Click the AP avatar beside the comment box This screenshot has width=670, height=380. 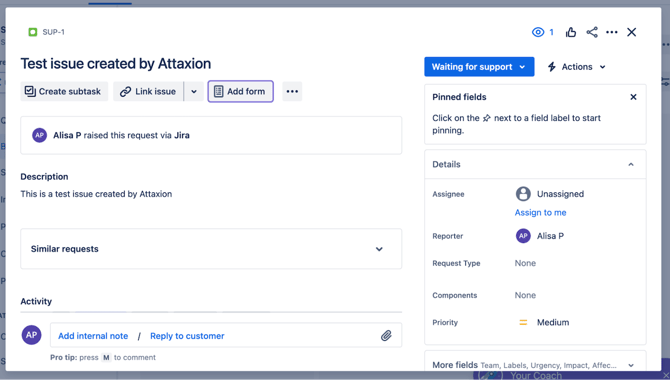pyautogui.click(x=32, y=335)
